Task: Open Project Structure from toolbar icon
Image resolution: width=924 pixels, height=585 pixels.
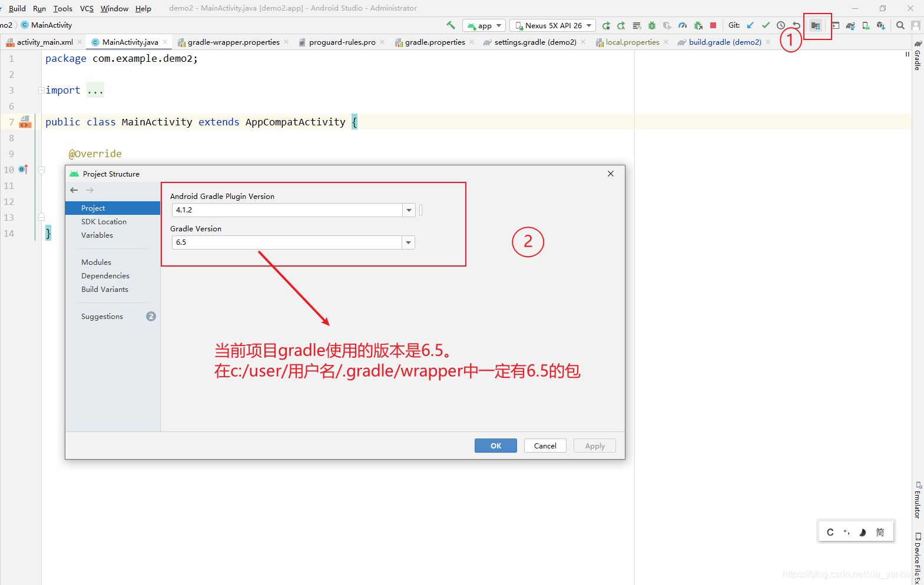Action: [816, 25]
